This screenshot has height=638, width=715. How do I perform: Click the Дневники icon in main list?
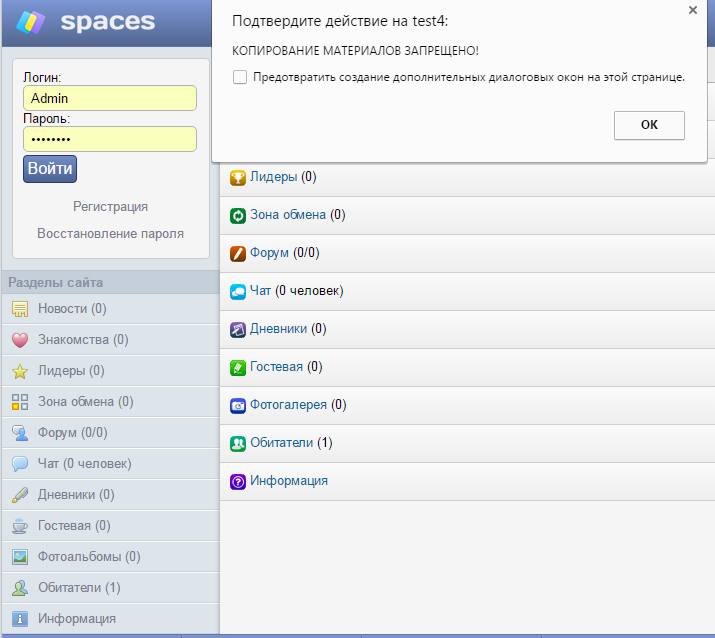[x=238, y=329]
